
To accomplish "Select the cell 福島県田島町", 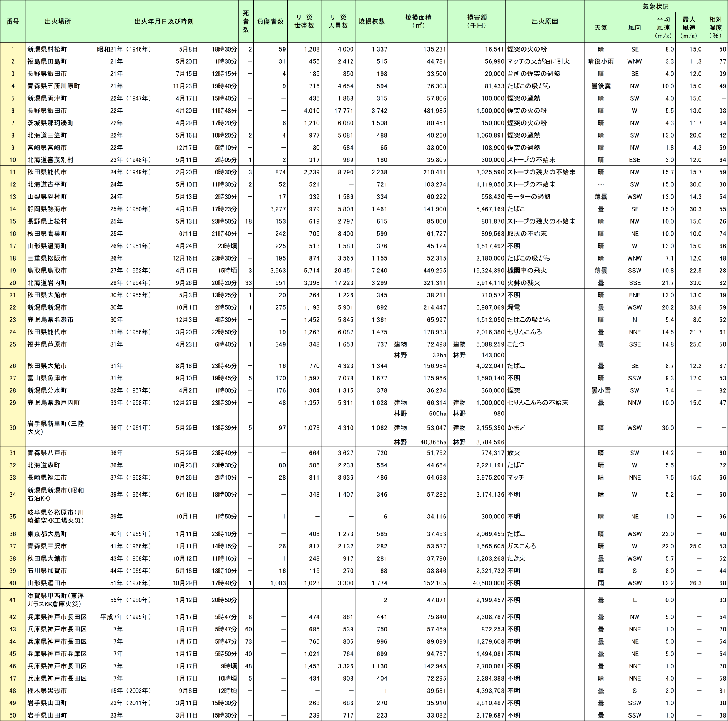I will click(47, 61).
